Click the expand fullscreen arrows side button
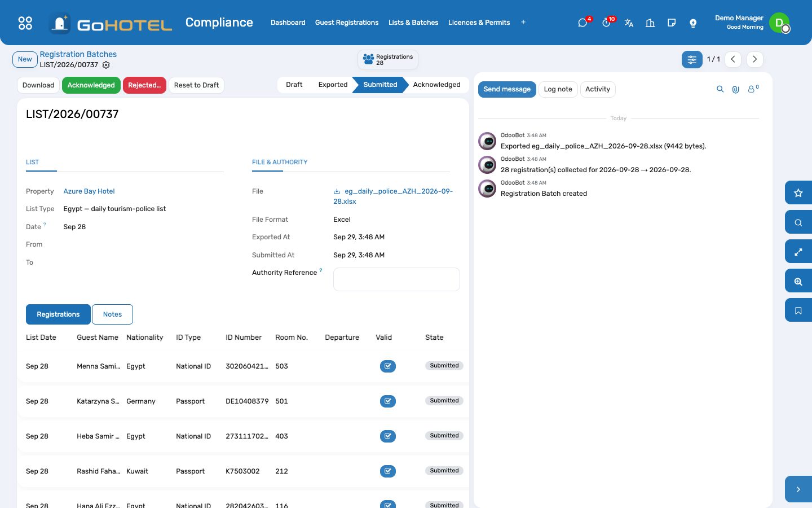 coord(798,252)
